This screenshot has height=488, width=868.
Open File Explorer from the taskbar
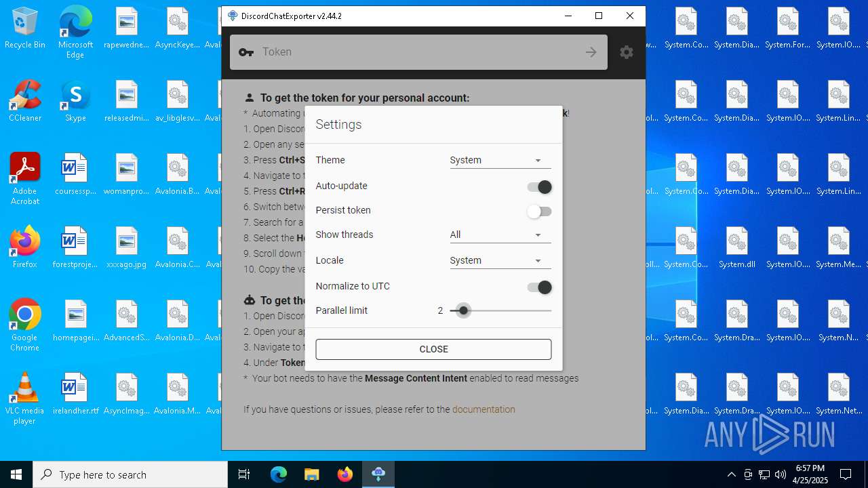click(312, 474)
